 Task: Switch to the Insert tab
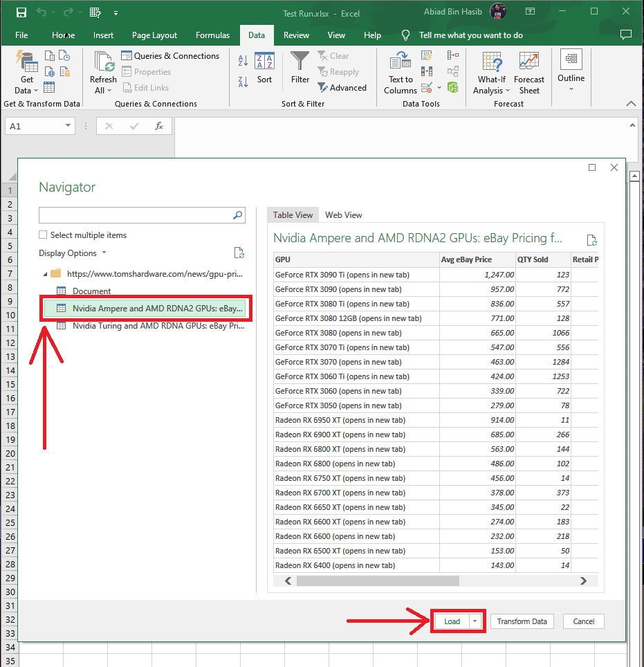[x=103, y=35]
